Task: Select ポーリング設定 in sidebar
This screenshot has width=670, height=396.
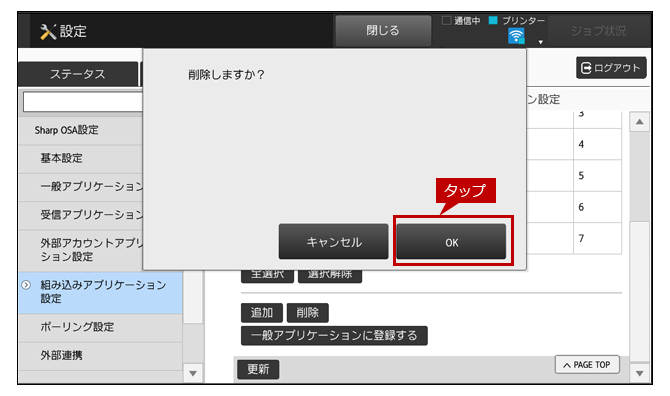Action: point(100,328)
